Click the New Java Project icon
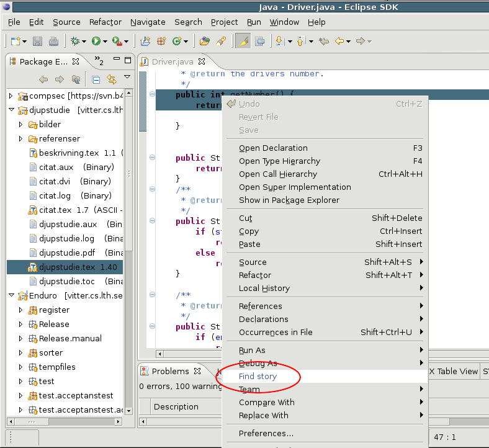 pyautogui.click(x=145, y=41)
